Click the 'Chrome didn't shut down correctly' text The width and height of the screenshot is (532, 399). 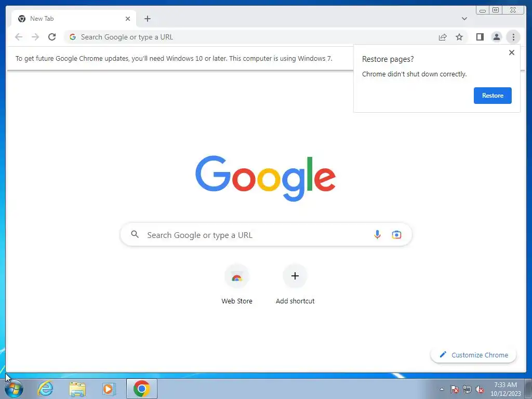[414, 74]
